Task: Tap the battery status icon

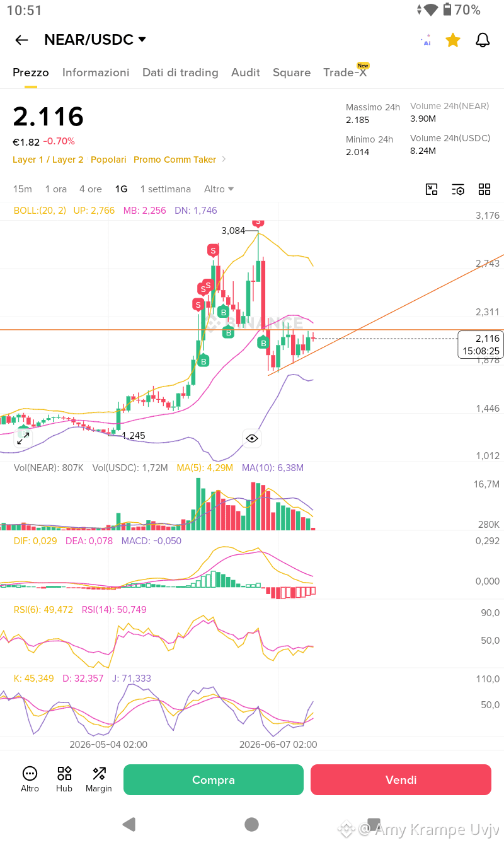Action: click(447, 9)
